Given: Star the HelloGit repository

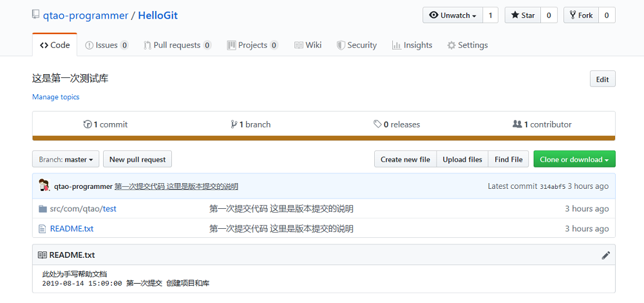Looking at the screenshot, I should [523, 15].
